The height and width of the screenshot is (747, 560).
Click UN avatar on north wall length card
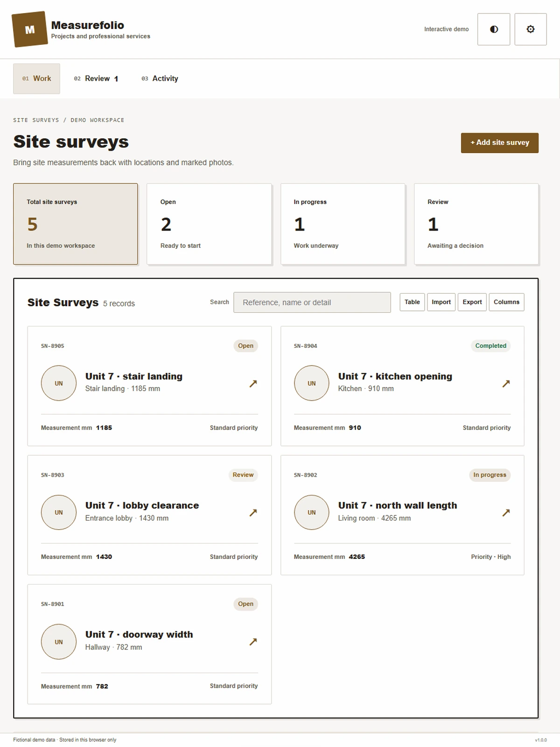coord(312,513)
